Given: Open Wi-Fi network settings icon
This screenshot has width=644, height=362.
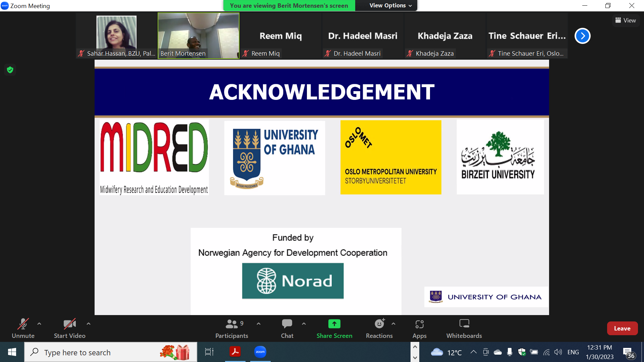Looking at the screenshot, I should pos(546,352).
